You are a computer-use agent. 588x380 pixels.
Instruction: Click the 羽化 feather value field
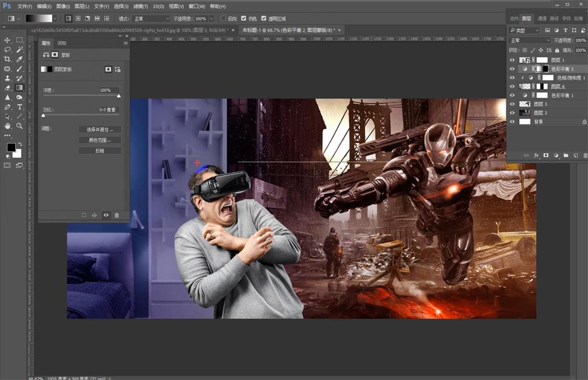pos(109,110)
